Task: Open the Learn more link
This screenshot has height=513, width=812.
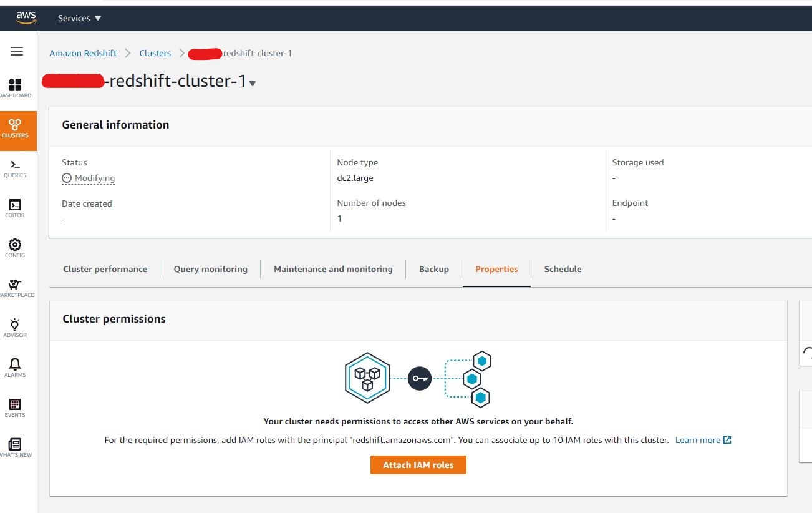Action: point(698,440)
